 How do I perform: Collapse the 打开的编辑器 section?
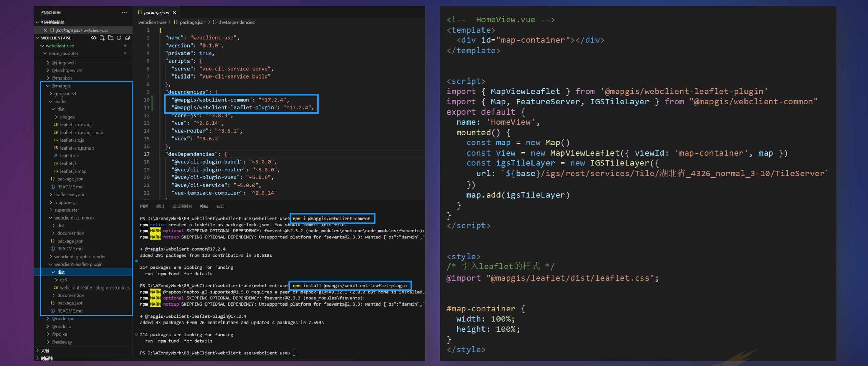pos(37,22)
